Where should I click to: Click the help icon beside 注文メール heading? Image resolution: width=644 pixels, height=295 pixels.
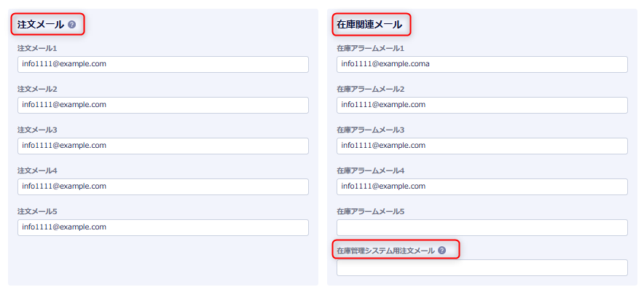click(71, 25)
